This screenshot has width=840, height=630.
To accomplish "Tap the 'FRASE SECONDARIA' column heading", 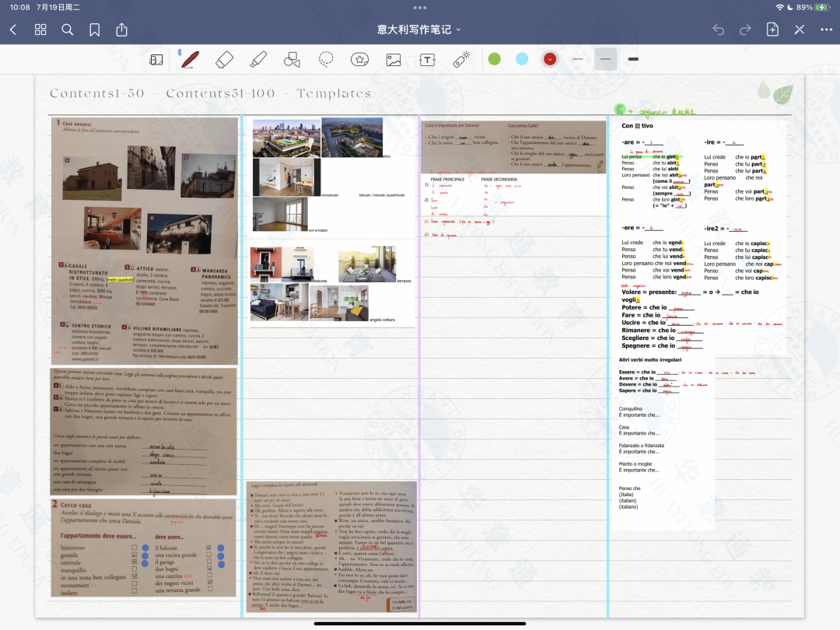I will click(x=499, y=180).
